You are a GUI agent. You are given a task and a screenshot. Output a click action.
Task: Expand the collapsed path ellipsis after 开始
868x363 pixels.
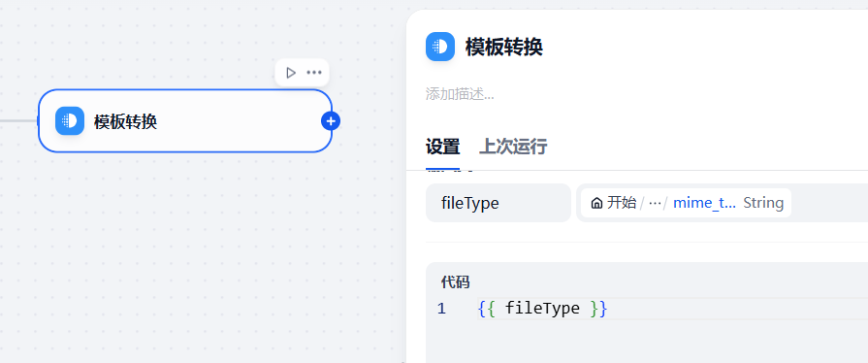coord(655,203)
